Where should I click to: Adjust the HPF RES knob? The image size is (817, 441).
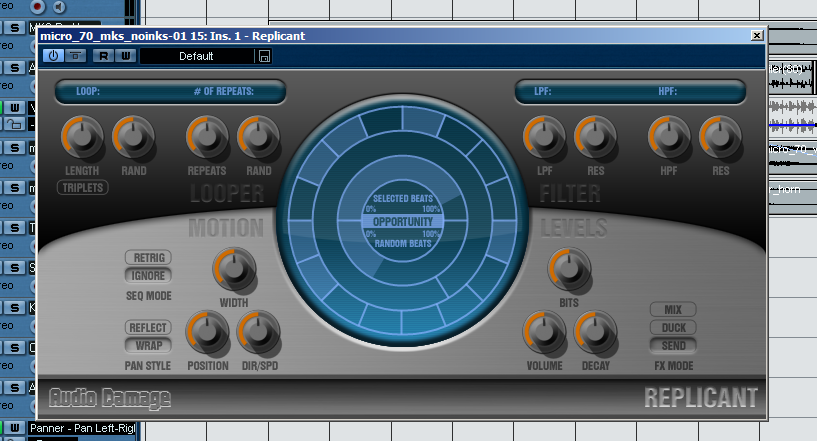[720, 137]
